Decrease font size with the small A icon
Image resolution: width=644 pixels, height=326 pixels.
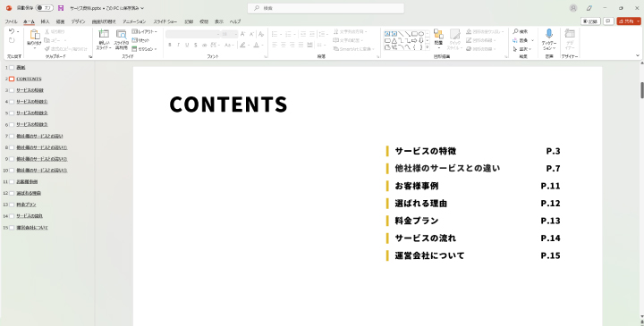pos(251,34)
